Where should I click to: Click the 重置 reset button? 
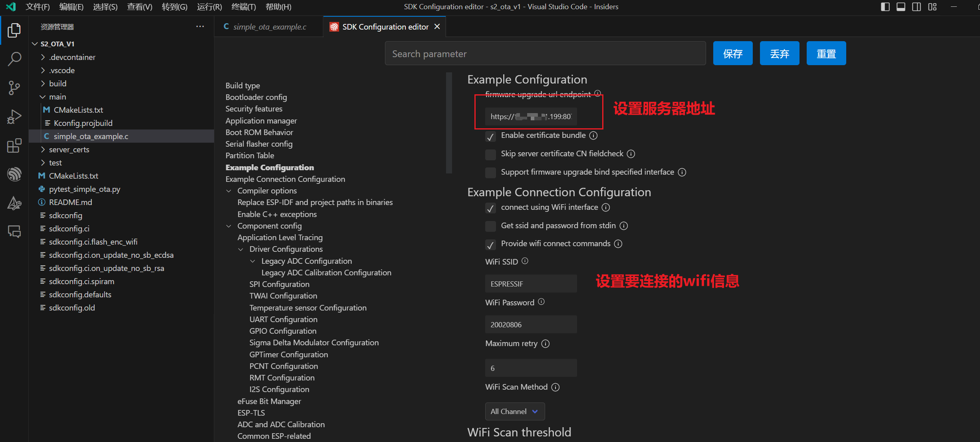tap(826, 54)
